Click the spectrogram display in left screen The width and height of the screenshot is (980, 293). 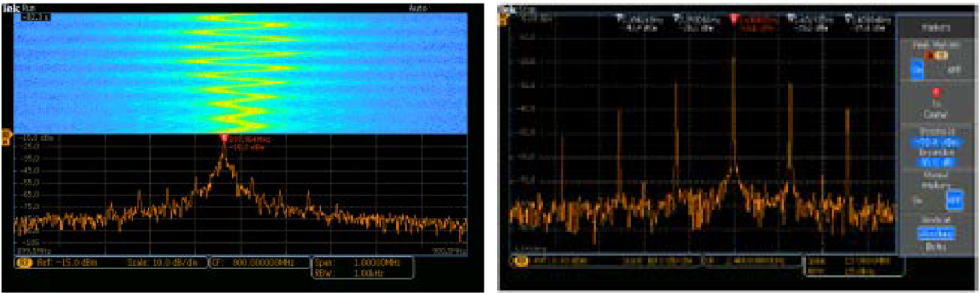tap(239, 73)
